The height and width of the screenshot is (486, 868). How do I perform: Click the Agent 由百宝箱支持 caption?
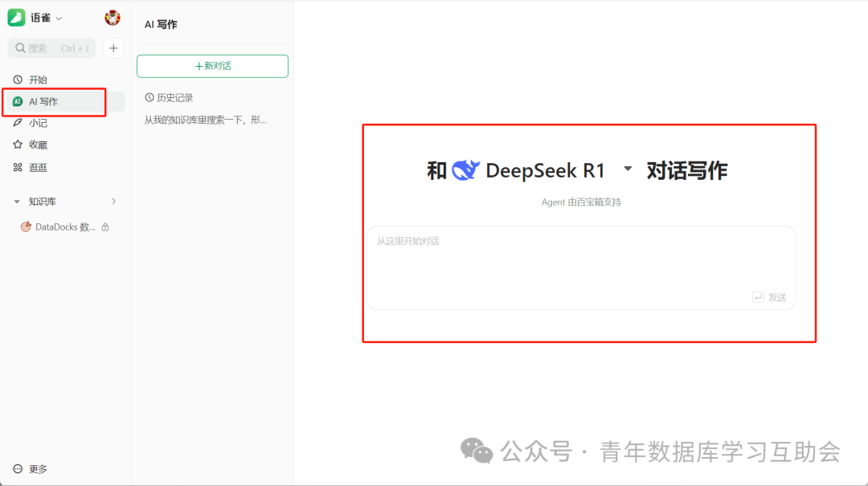(581, 202)
